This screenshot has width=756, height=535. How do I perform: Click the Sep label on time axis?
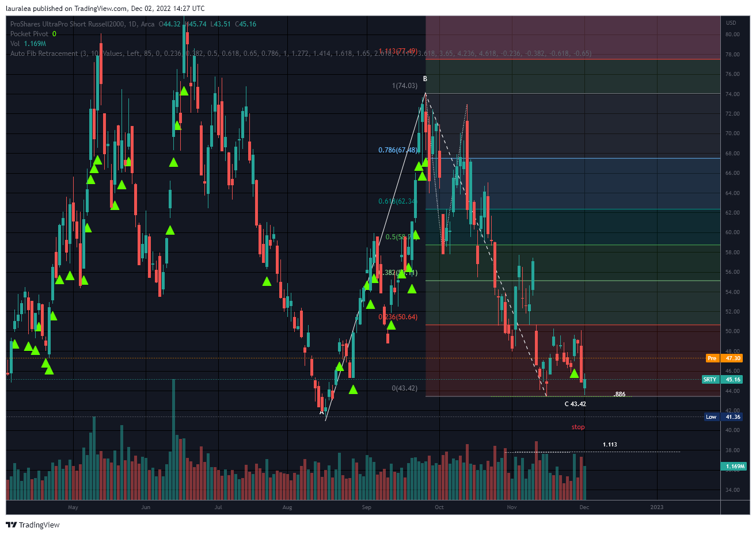[x=367, y=507]
